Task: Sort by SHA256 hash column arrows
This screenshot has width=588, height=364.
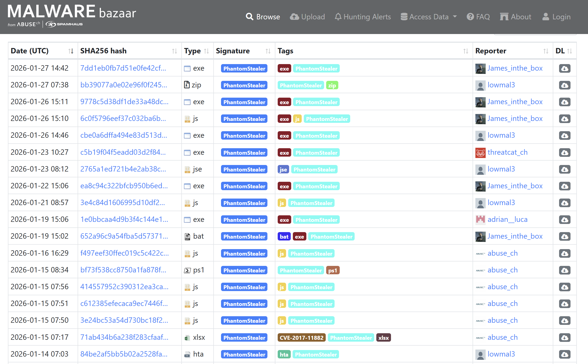Action: click(174, 51)
